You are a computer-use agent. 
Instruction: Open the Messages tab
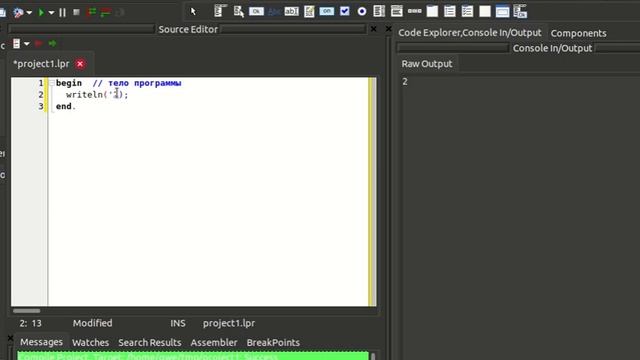[41, 342]
